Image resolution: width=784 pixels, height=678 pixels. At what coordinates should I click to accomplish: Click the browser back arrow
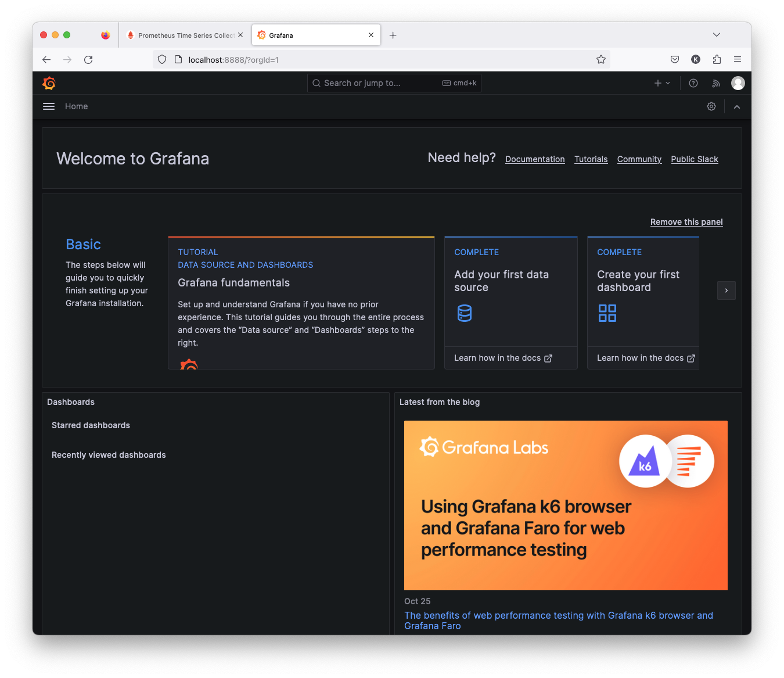pos(46,59)
